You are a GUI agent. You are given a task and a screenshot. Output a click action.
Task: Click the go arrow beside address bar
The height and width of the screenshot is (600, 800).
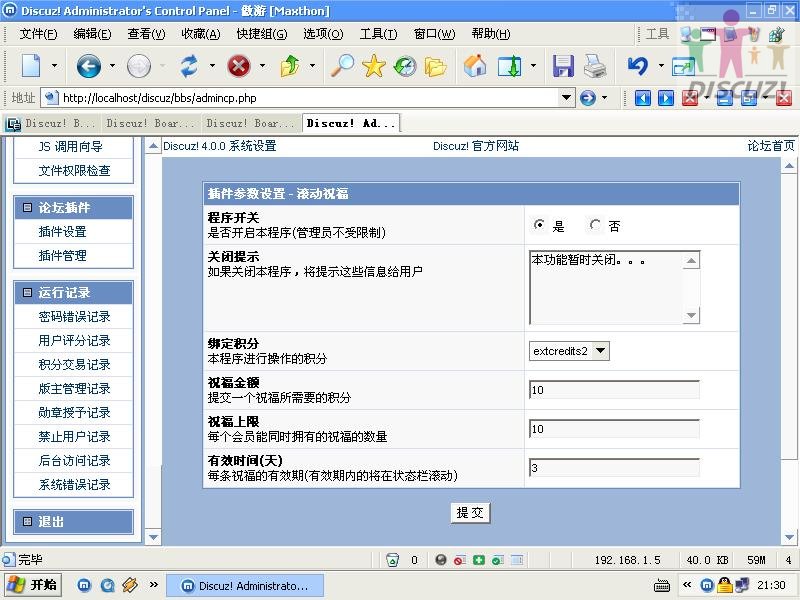(x=588, y=97)
